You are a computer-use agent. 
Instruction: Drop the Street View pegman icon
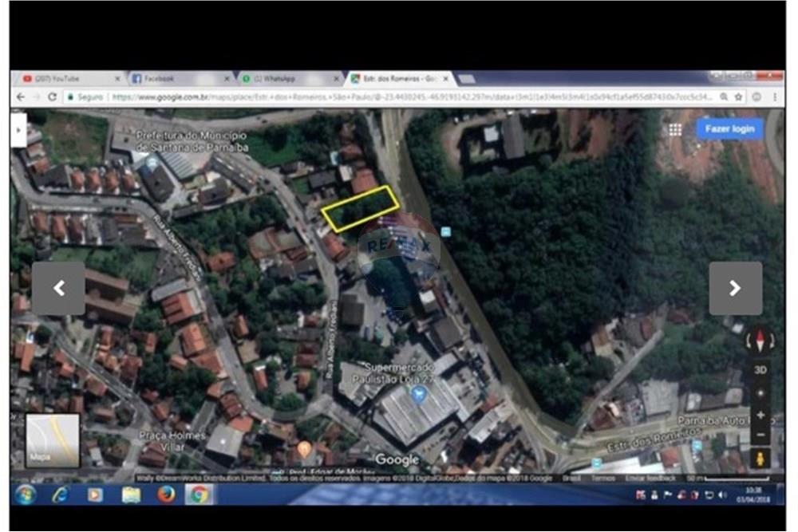[760, 458]
